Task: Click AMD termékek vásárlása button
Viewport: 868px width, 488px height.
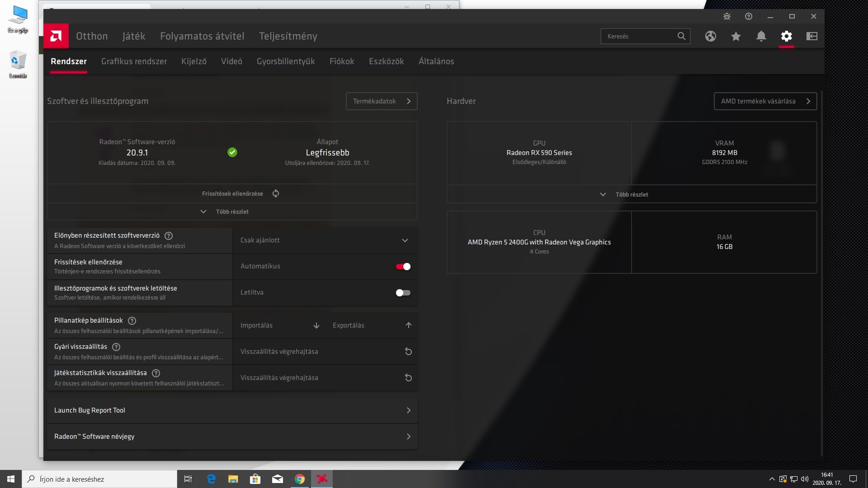Action: coord(765,101)
